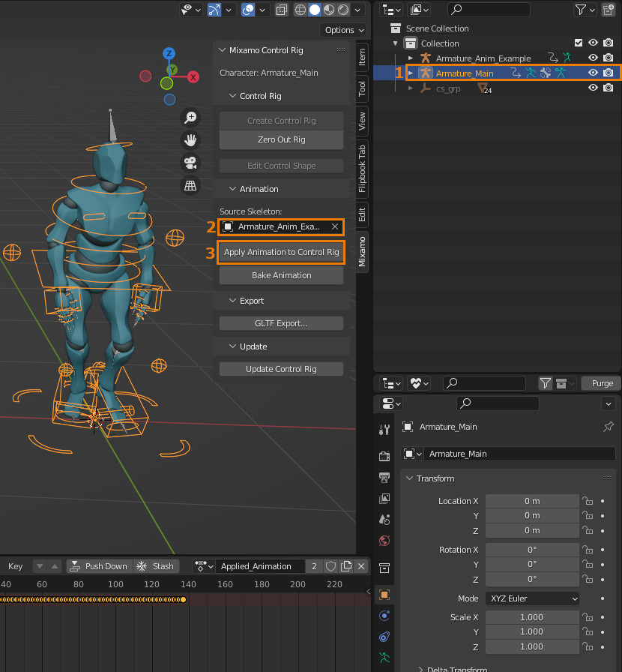Expand the cs_grp outliner entry
622x672 pixels.
click(411, 88)
